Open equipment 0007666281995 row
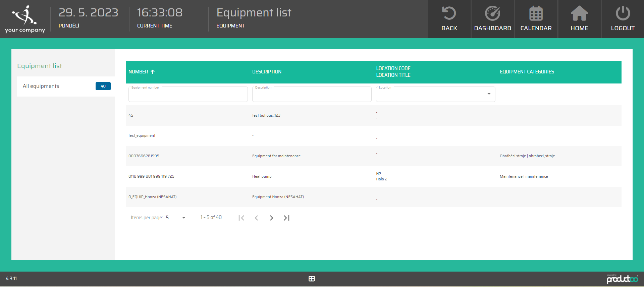 pyautogui.click(x=144, y=156)
